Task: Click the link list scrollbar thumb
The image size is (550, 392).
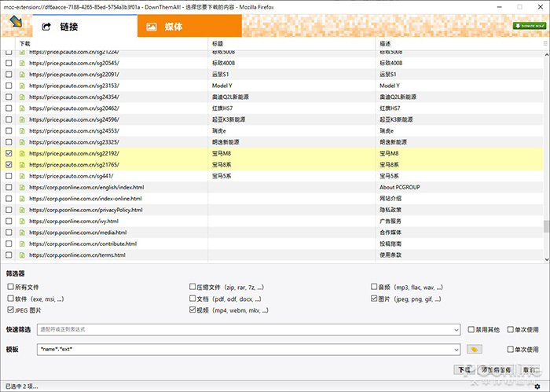Action: tap(547, 226)
